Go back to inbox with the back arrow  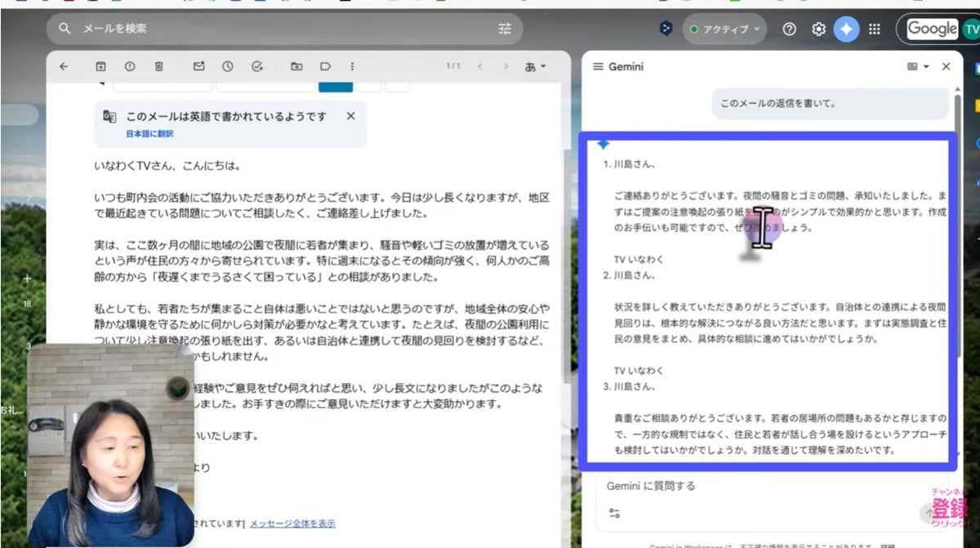click(x=64, y=67)
